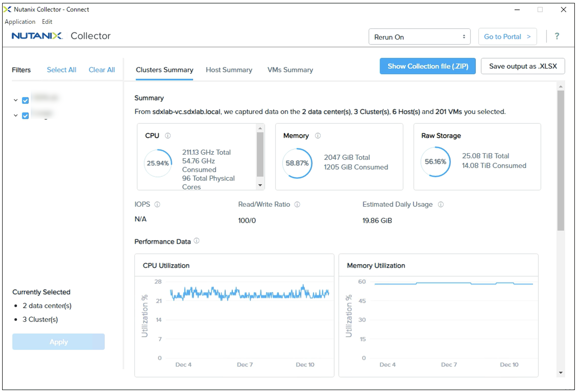The height and width of the screenshot is (392, 577).
Task: Collapse the first datacenter tree node
Action: click(x=16, y=100)
